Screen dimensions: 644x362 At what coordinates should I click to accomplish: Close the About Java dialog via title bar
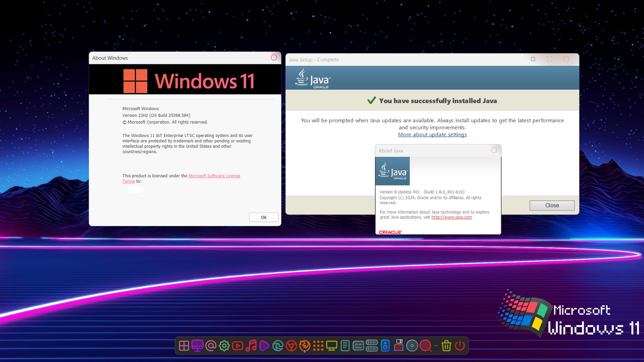click(x=494, y=150)
